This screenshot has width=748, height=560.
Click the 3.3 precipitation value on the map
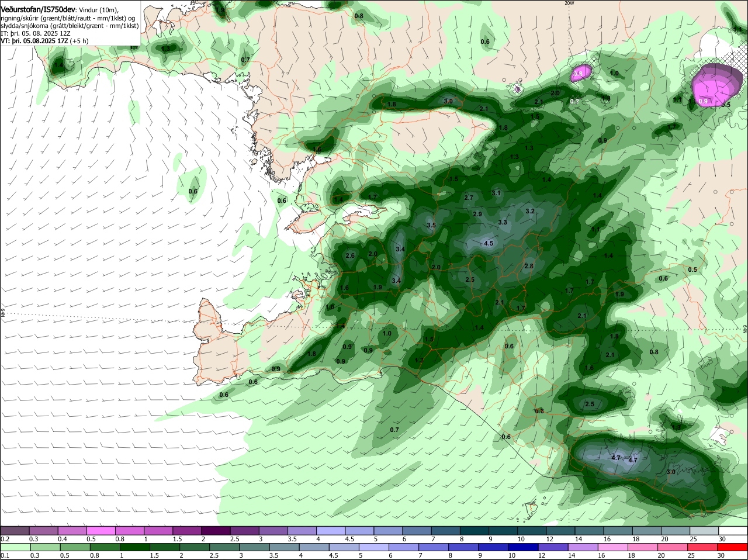click(503, 222)
